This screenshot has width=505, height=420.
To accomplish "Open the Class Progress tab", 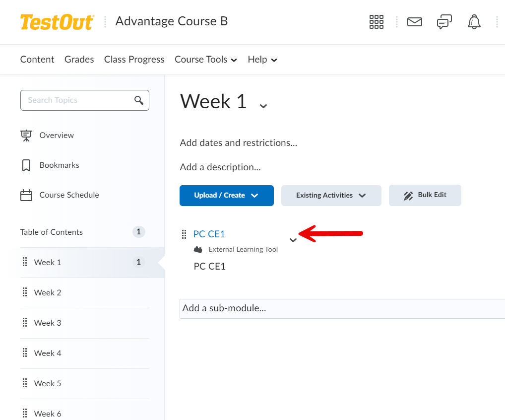I will pos(134,59).
